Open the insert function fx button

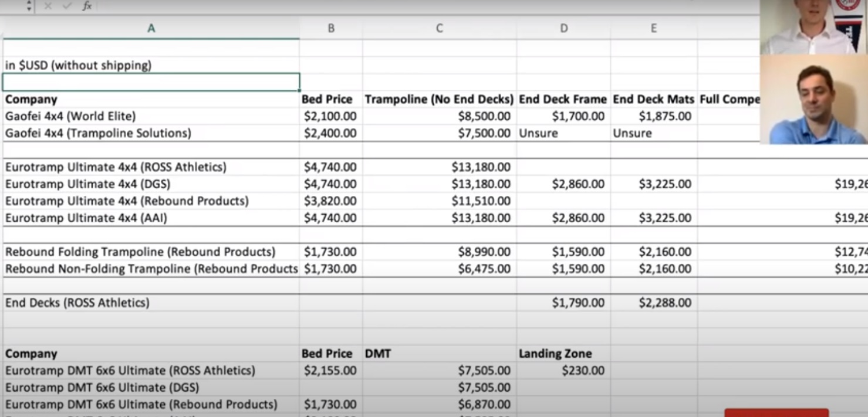87,6
